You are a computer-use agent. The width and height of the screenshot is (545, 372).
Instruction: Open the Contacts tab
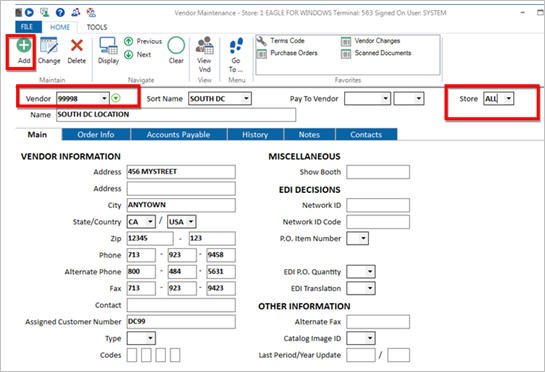[366, 135]
